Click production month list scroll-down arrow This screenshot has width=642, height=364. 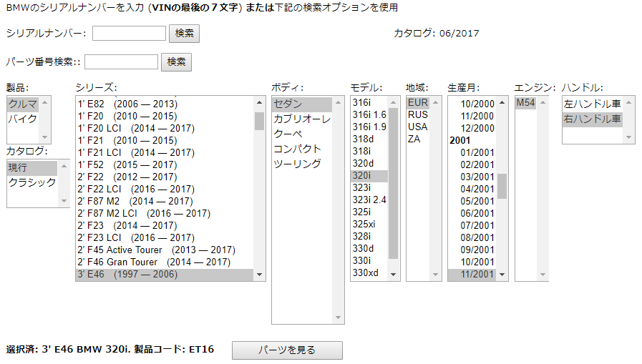click(x=502, y=275)
